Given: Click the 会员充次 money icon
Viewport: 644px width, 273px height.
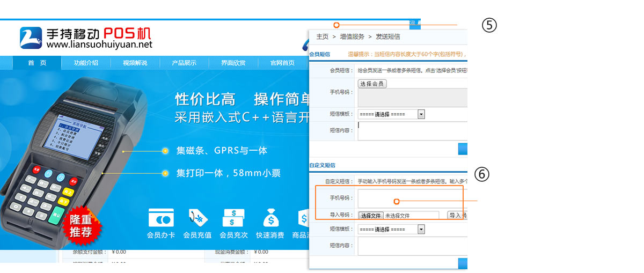Looking at the screenshot, I should tap(233, 218).
